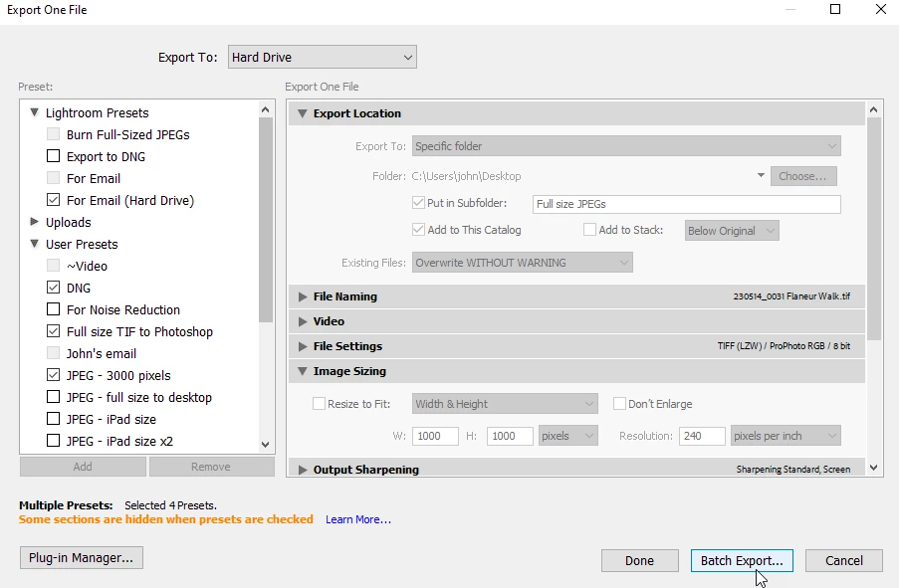Open the pixels unit dropdown
This screenshot has width=899, height=588.
tap(567, 436)
